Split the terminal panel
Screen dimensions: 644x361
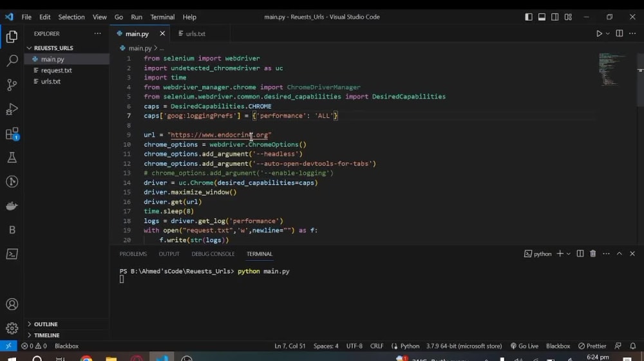click(580, 254)
